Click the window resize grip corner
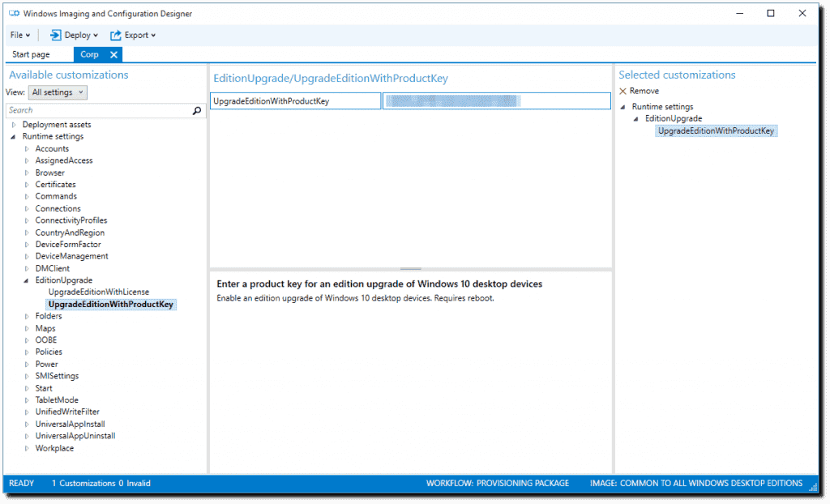This screenshot has height=504, width=830. coord(812,487)
